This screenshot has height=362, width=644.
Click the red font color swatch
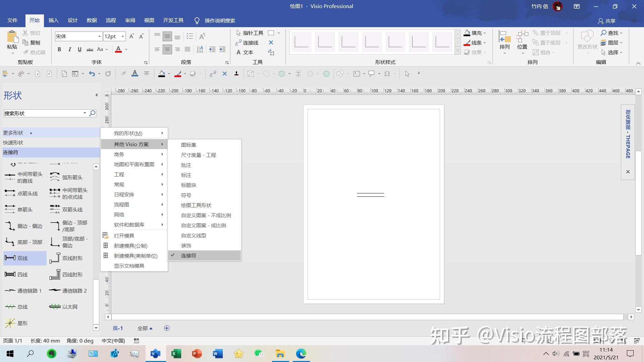pyautogui.click(x=118, y=50)
